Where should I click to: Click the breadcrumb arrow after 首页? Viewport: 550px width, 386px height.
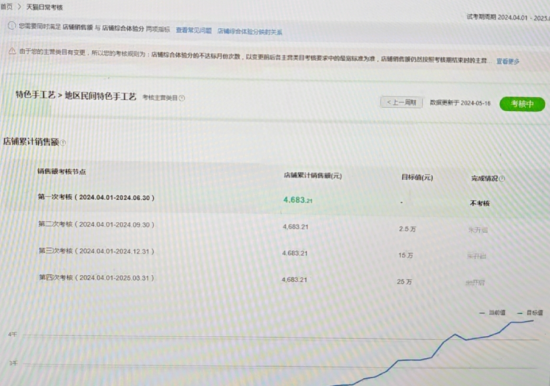[19, 7]
